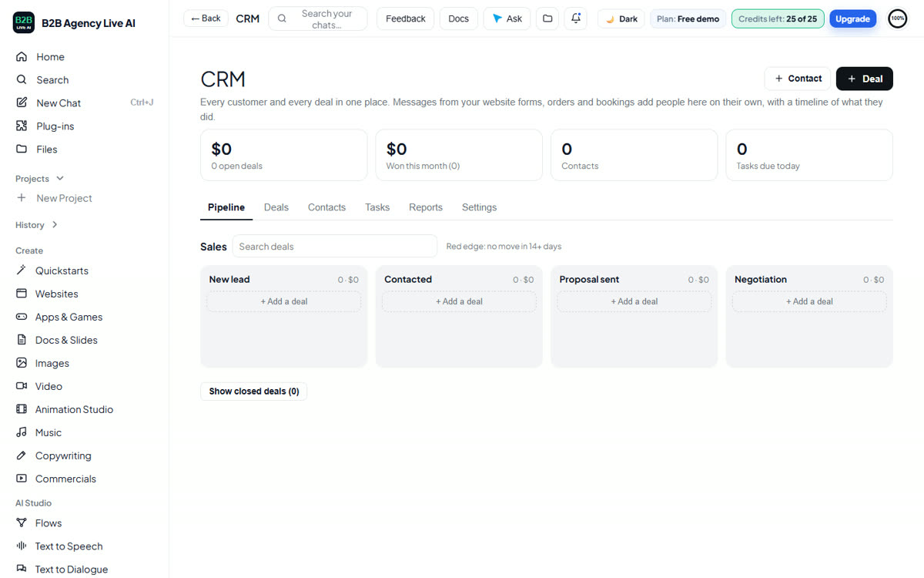Click the Plan: Free demo badge
Screen dimensions: 924x578
pos(688,18)
